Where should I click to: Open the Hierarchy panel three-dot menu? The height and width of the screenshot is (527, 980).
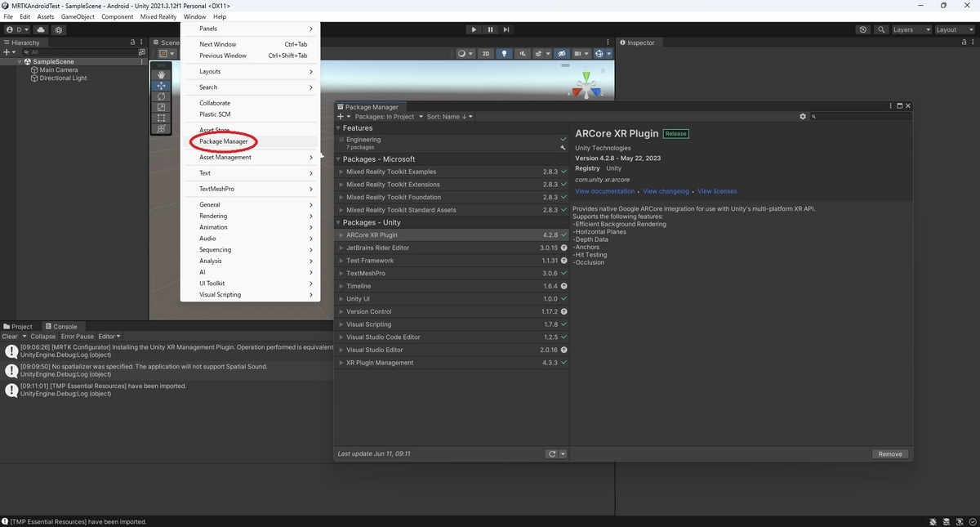pos(141,42)
